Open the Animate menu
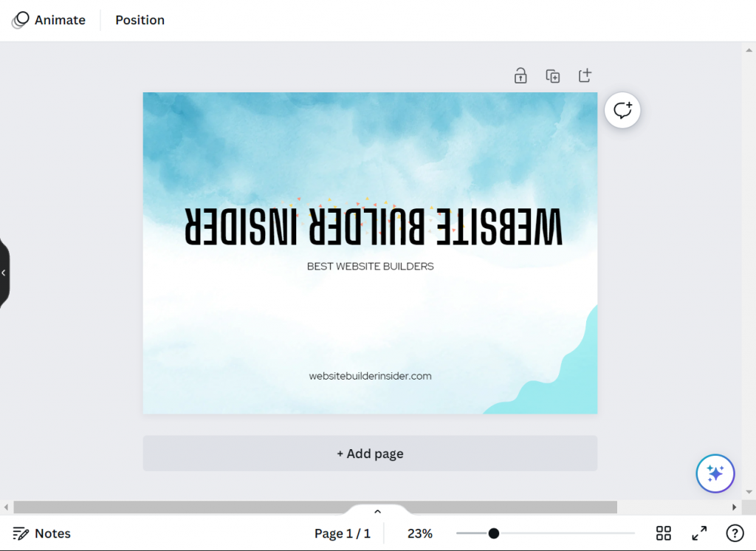Screen dimensions: 756x551 tap(50, 20)
